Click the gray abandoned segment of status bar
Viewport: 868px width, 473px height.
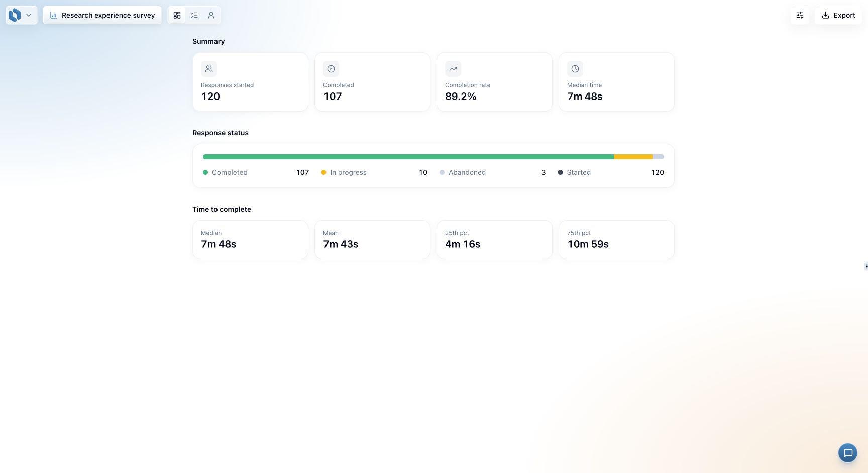pyautogui.click(x=658, y=157)
